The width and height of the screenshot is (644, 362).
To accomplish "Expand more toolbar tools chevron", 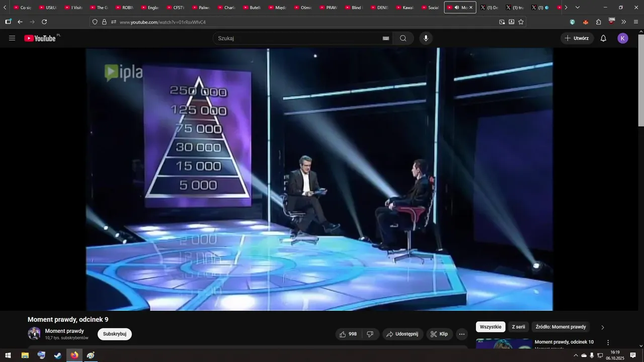I will [624, 22].
